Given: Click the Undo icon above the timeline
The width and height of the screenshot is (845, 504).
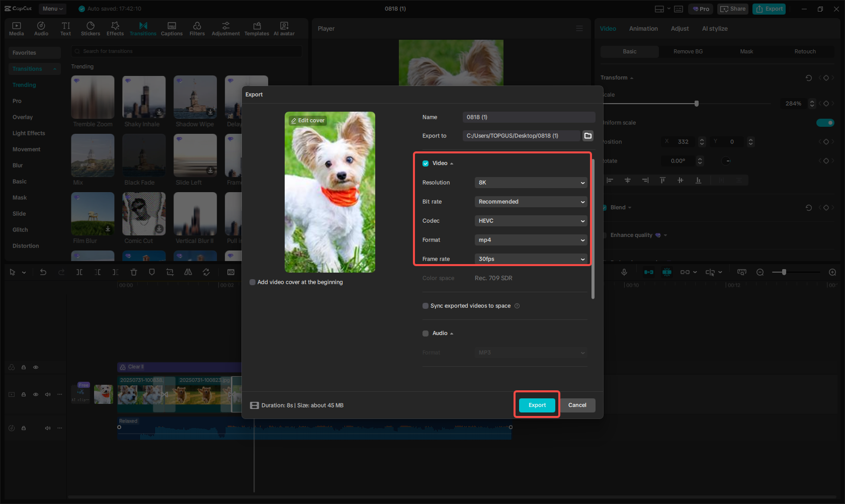Looking at the screenshot, I should click(43, 272).
